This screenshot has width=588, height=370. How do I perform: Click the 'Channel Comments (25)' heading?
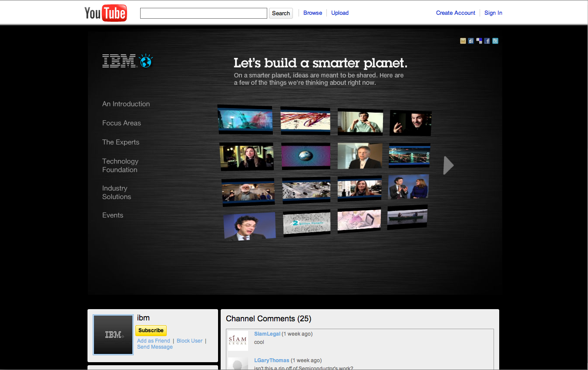[x=269, y=319]
